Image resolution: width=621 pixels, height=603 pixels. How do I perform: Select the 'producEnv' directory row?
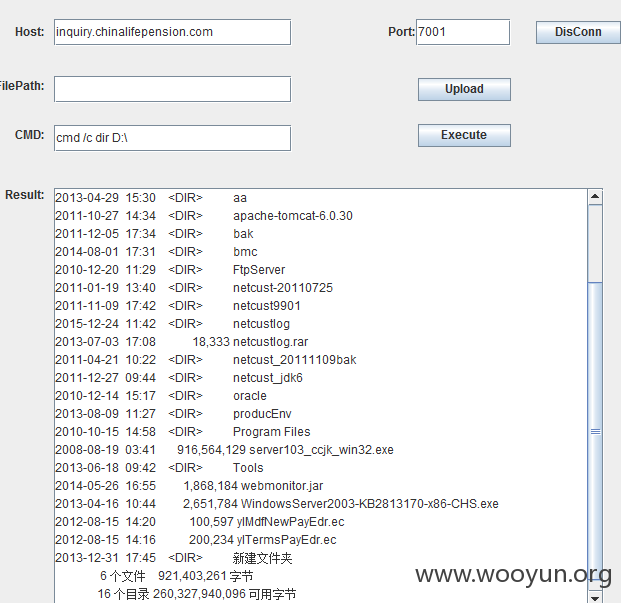(173, 414)
